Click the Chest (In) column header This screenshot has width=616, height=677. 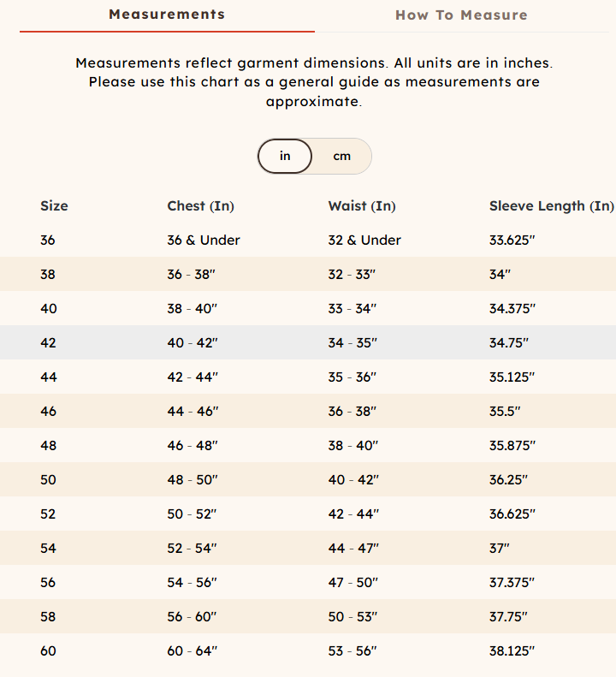coord(200,206)
